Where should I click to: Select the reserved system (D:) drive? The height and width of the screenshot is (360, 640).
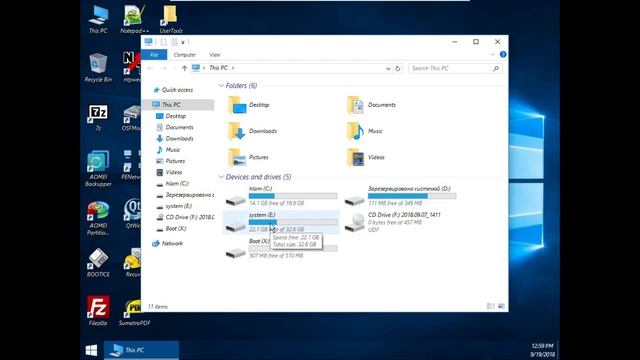coord(400,196)
